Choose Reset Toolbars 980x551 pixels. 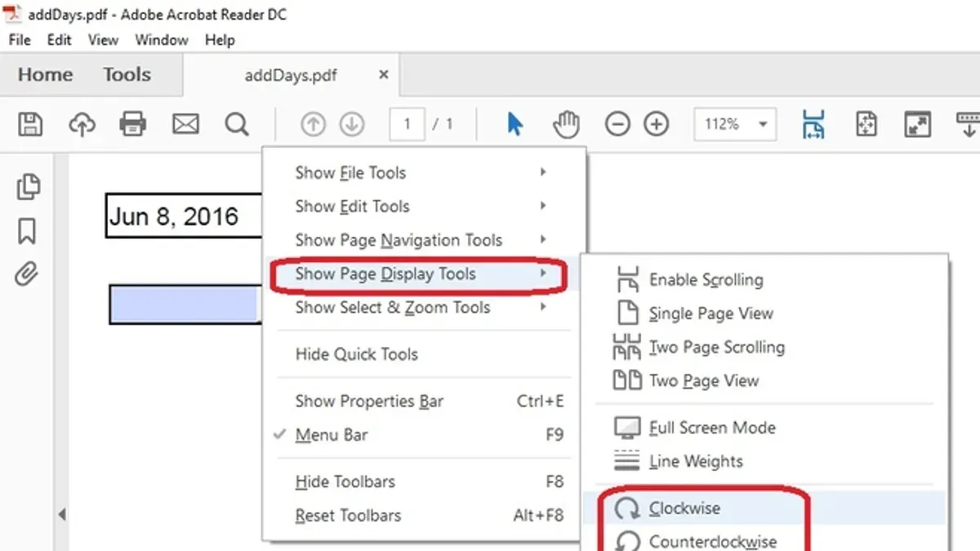(421, 515)
